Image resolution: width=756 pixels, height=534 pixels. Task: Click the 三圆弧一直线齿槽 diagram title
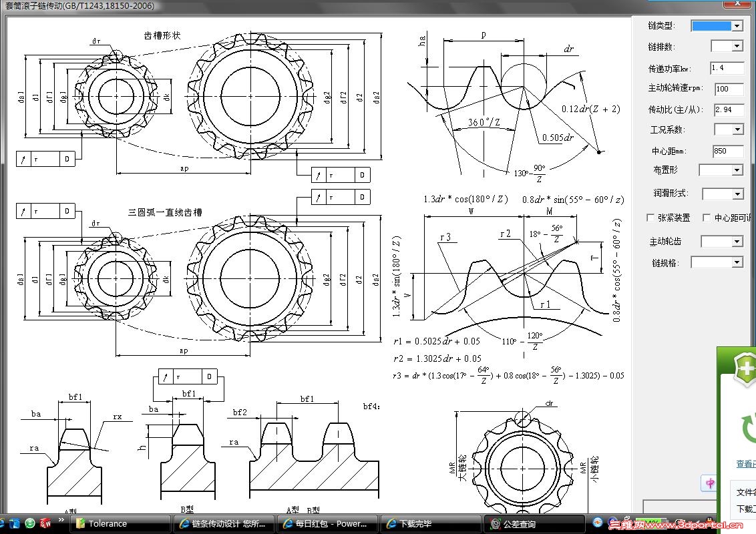tap(164, 212)
